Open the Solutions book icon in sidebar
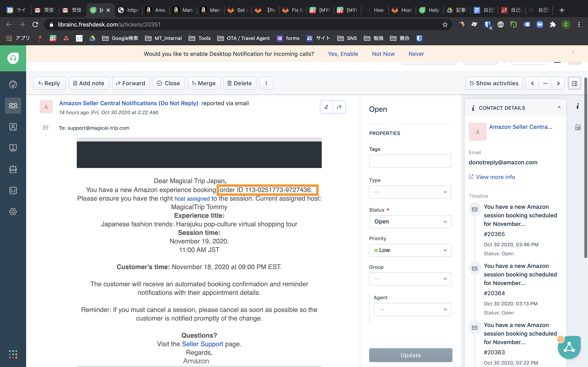 coord(13,148)
